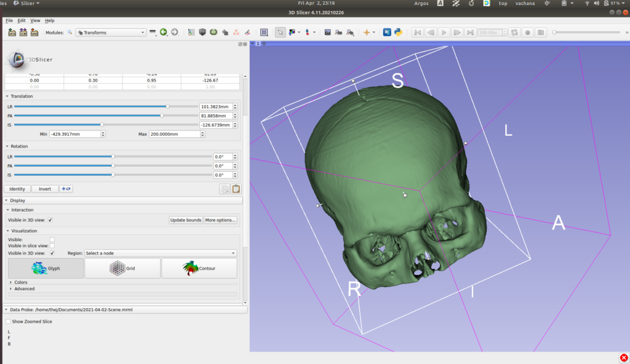Open the Segment Editor icon
The height and width of the screenshot is (364, 630).
[247, 32]
